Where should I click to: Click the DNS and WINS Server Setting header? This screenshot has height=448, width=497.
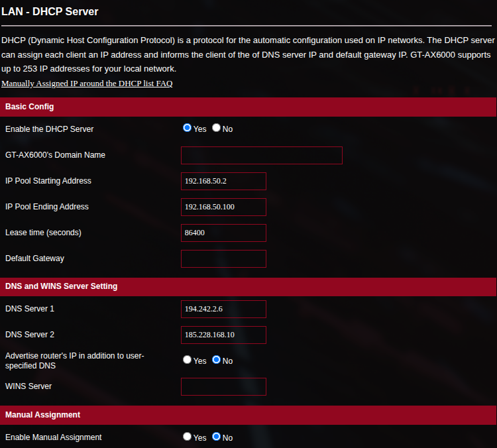(x=61, y=286)
